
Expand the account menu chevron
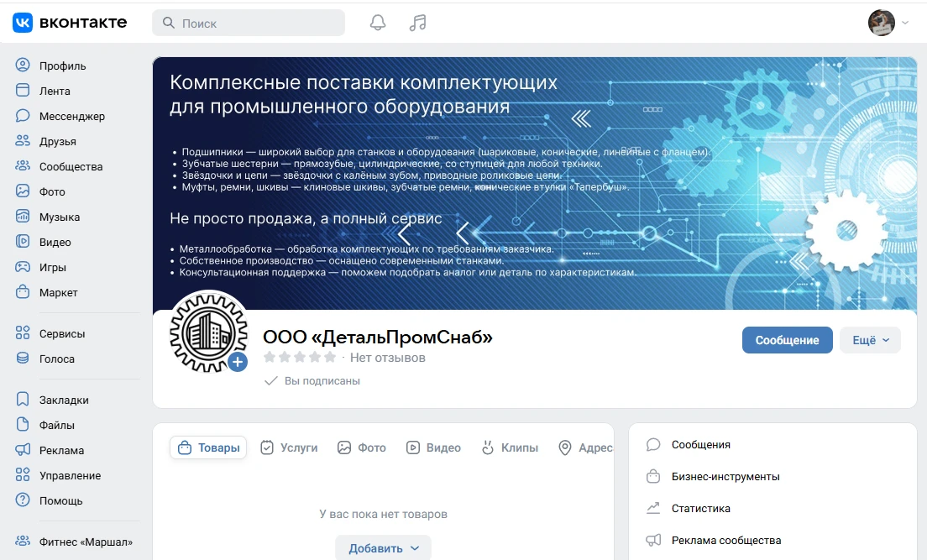pos(905,23)
